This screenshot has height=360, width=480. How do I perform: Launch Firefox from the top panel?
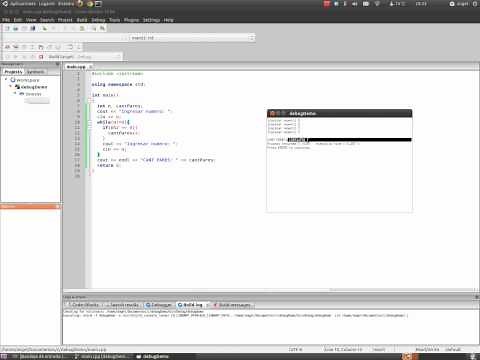tap(80, 4)
